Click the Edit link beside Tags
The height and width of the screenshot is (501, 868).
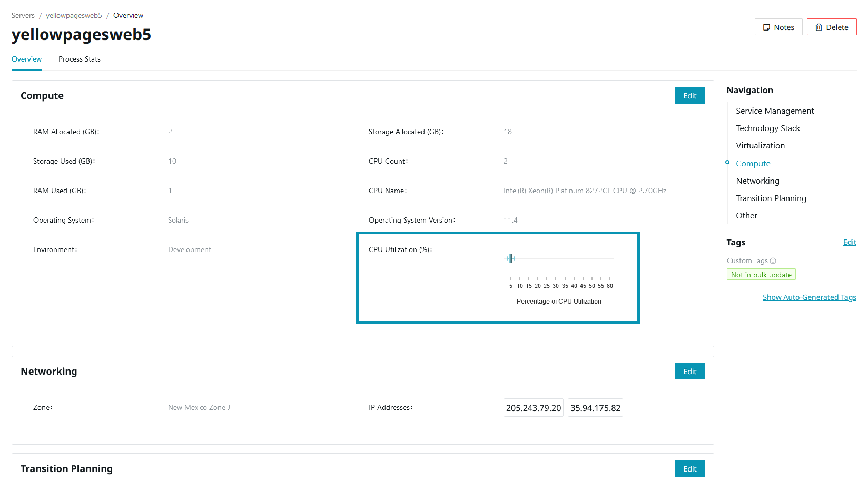click(x=849, y=242)
